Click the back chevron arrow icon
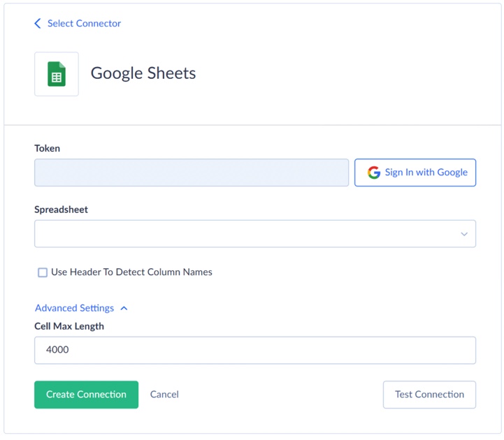504x440 pixels. point(38,23)
